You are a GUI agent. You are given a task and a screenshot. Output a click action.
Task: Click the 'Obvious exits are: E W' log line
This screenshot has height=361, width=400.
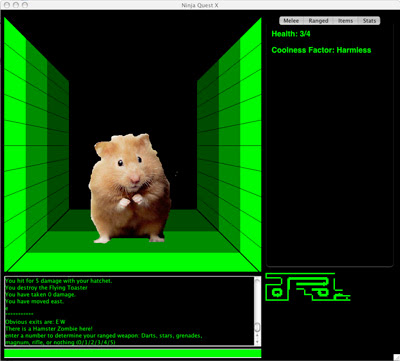point(35,322)
